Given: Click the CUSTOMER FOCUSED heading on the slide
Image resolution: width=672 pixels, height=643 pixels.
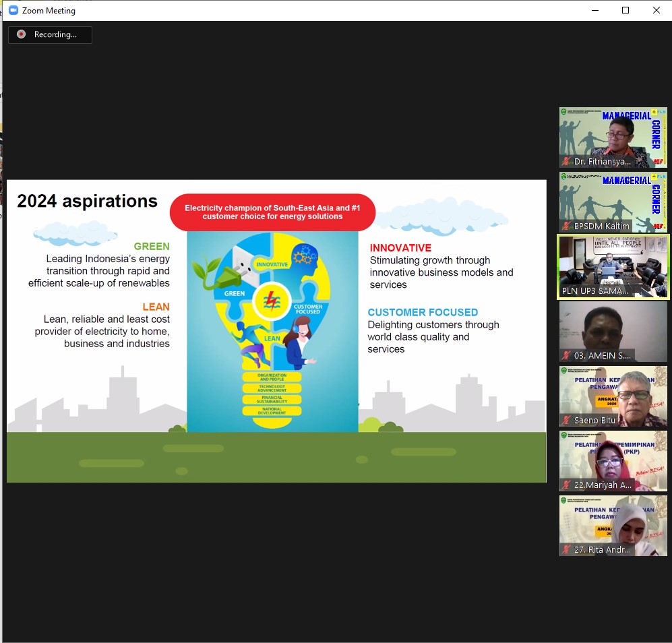Looking at the screenshot, I should pos(423,313).
